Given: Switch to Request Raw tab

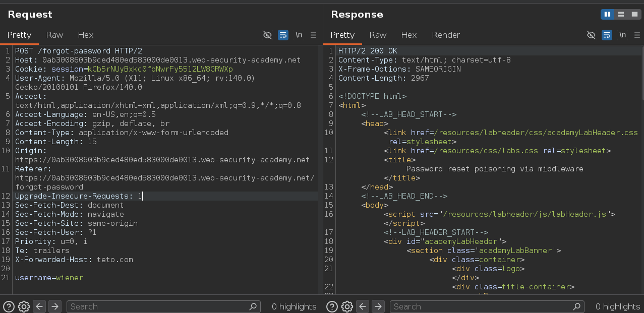Looking at the screenshot, I should tap(54, 35).
